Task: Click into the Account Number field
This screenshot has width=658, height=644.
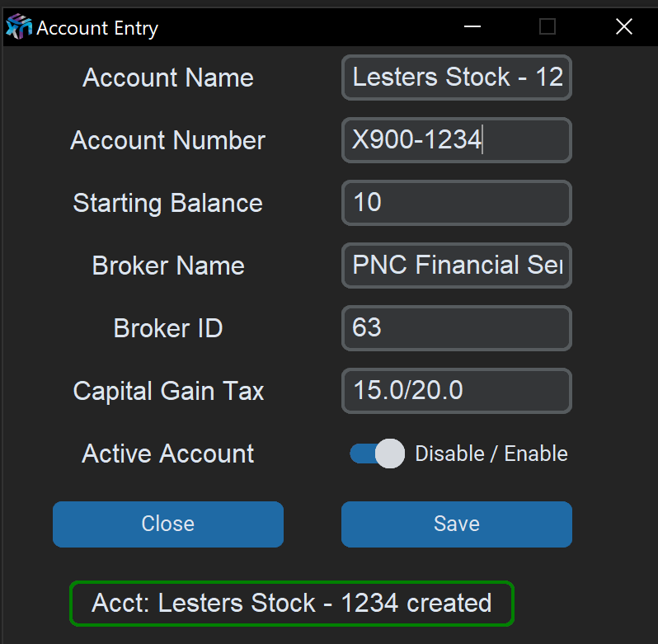Action: tap(456, 140)
